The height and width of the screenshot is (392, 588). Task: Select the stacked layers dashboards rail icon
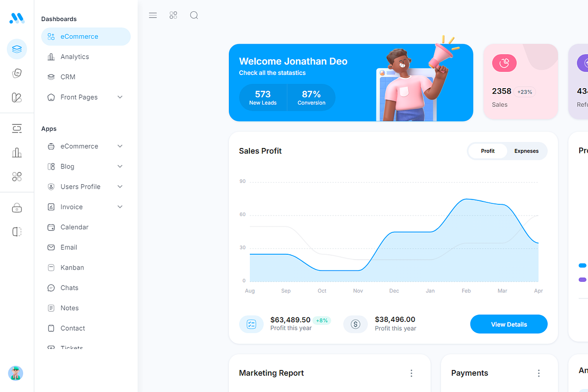17,49
